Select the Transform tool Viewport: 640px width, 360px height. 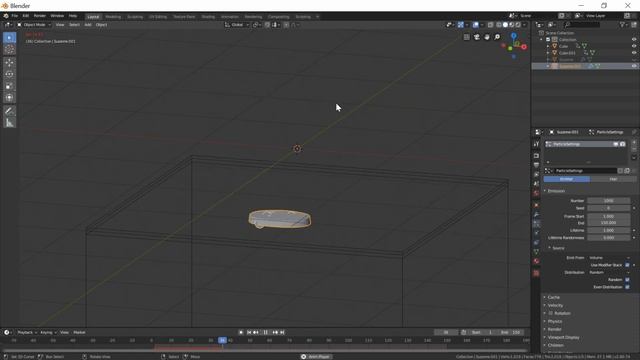(9, 98)
